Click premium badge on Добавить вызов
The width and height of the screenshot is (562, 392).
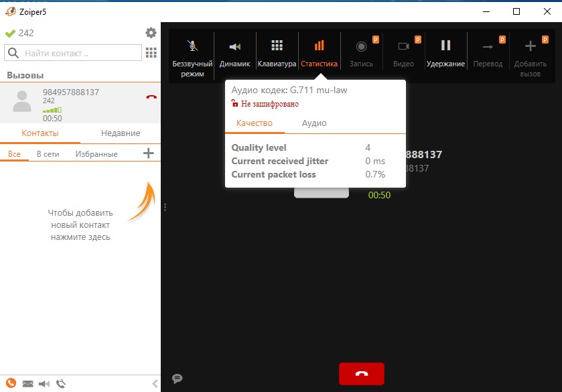(x=545, y=40)
